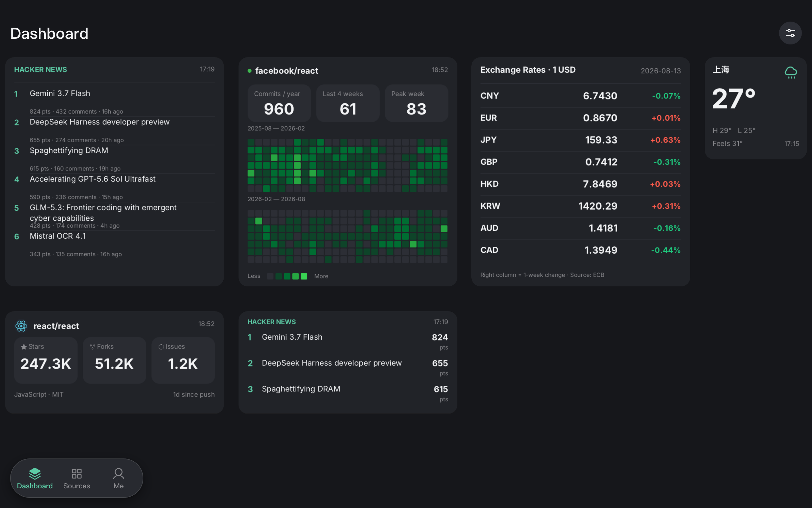Open DeepSeek Harness story with 274 comments
The image size is (812, 508).
115,131
